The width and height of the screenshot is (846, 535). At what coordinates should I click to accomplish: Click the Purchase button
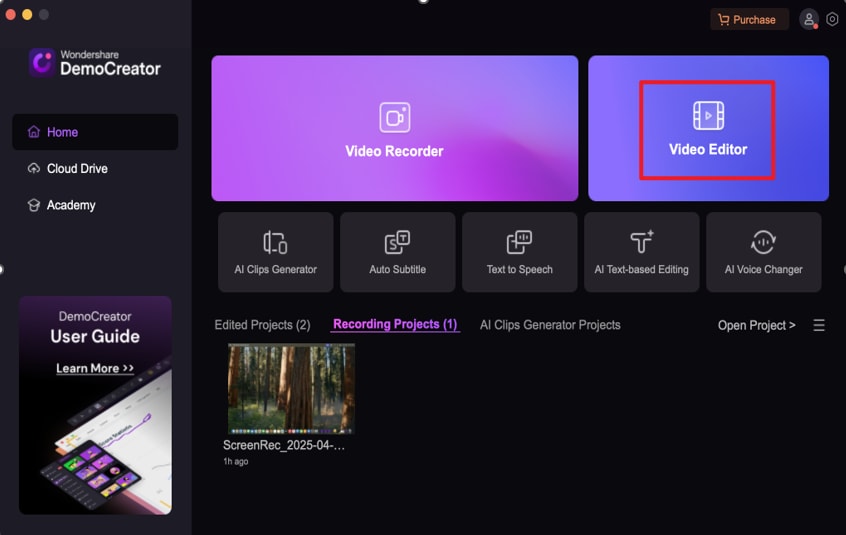pyautogui.click(x=749, y=19)
